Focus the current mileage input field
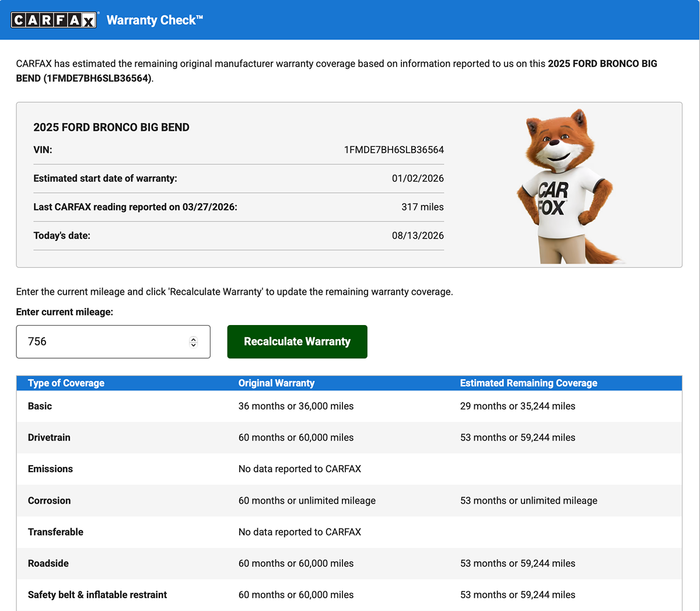This screenshot has width=700, height=611. tap(113, 341)
